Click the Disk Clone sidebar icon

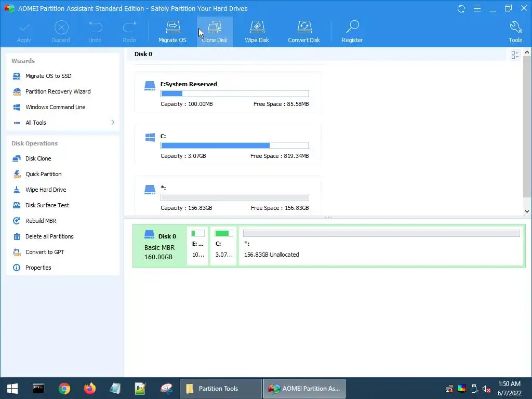17,158
